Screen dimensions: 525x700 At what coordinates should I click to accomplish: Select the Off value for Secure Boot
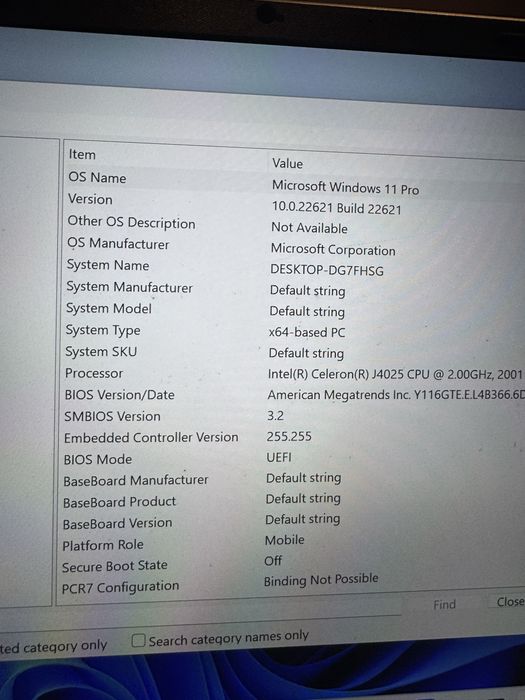pyautogui.click(x=273, y=560)
